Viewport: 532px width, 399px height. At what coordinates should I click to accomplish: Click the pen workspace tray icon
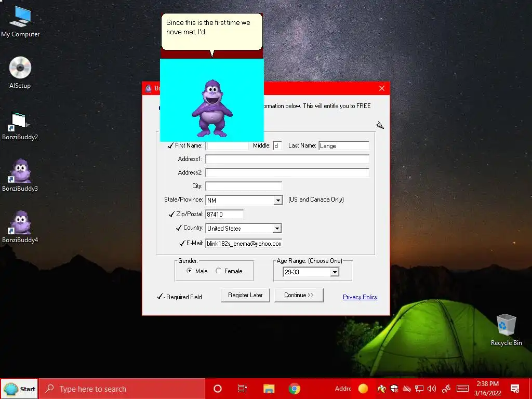tap(446, 389)
